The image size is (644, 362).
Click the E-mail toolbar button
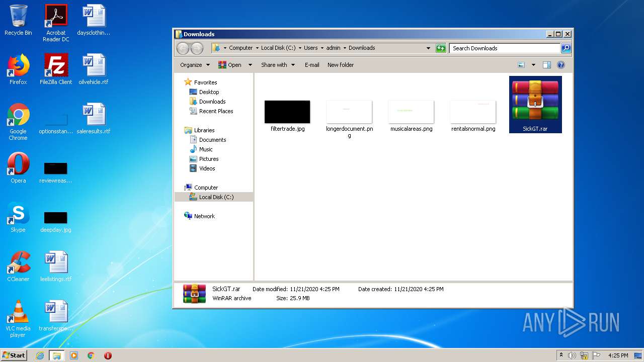point(312,65)
